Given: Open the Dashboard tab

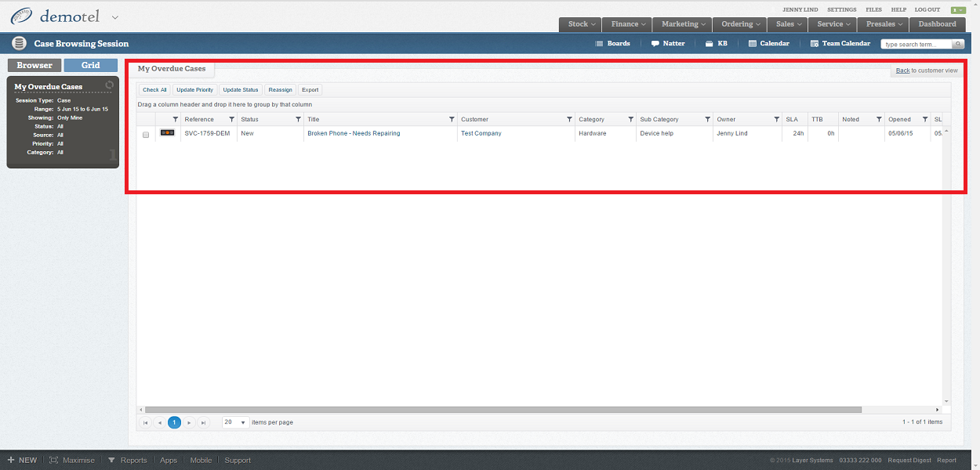Looking at the screenshot, I should pos(938,24).
